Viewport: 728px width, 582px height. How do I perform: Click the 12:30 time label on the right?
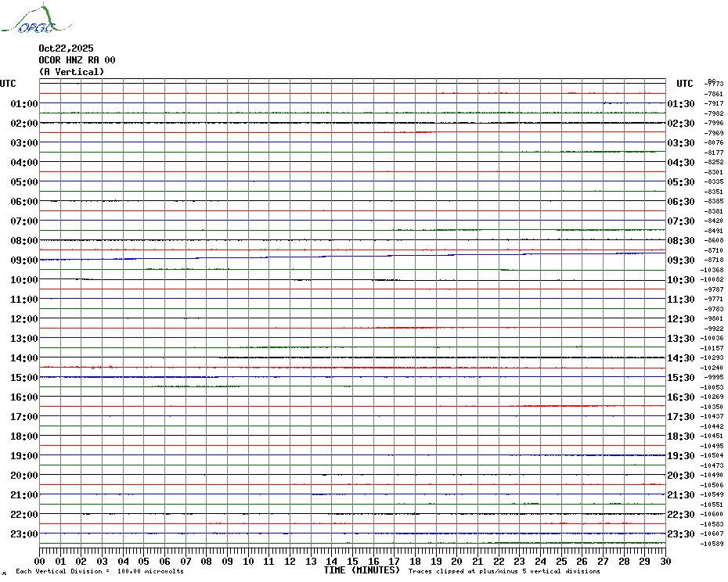(x=680, y=319)
